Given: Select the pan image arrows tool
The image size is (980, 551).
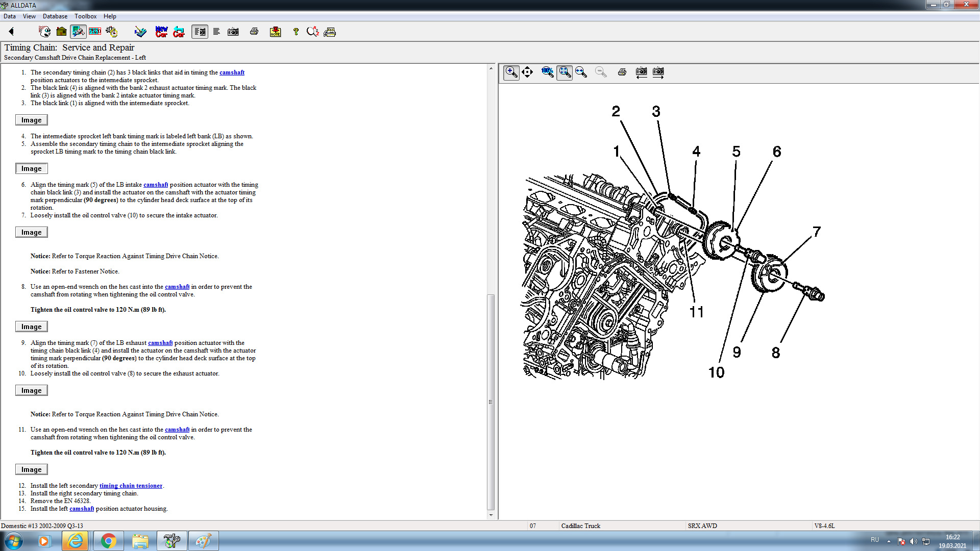Looking at the screenshot, I should pyautogui.click(x=527, y=72).
